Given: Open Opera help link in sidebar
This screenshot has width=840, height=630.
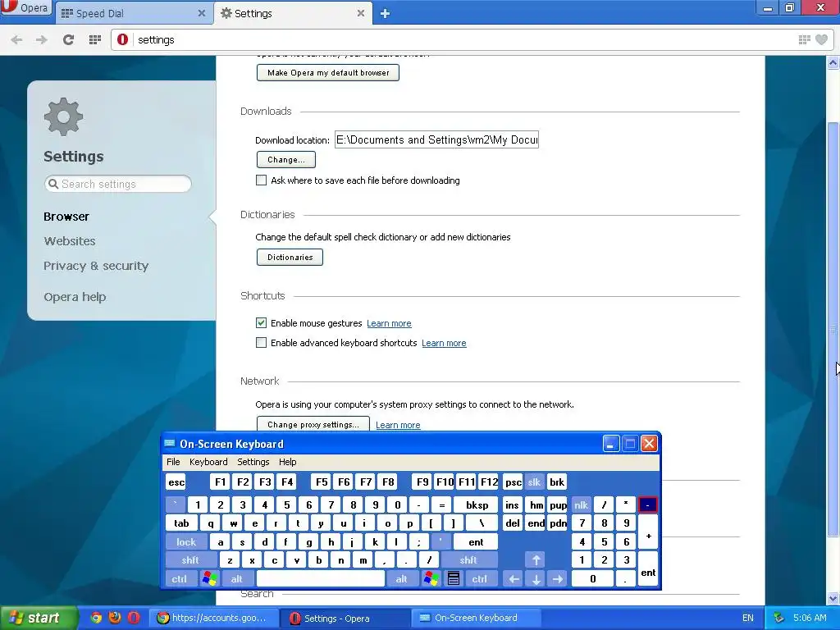Looking at the screenshot, I should pyautogui.click(x=75, y=297).
